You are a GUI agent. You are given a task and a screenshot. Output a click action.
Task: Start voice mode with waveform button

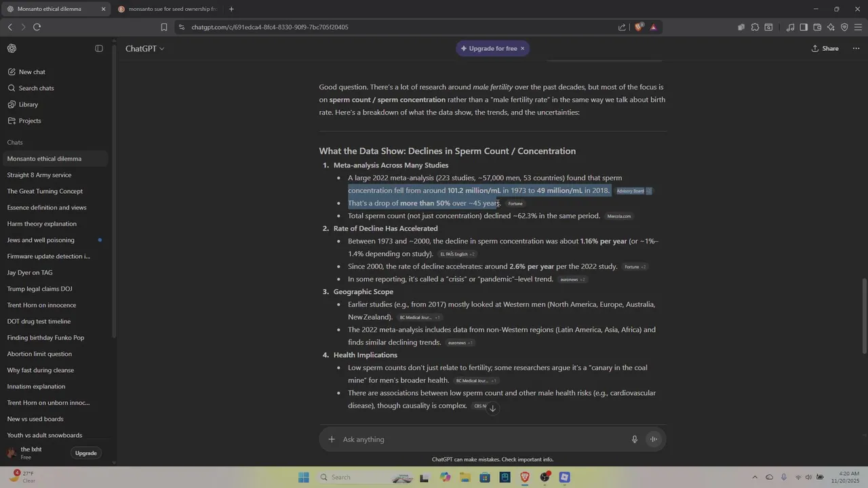pyautogui.click(x=654, y=439)
